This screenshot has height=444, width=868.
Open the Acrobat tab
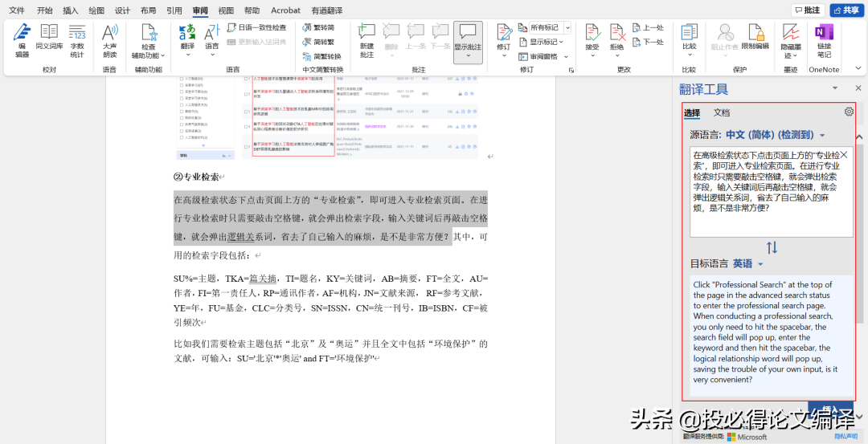[285, 10]
